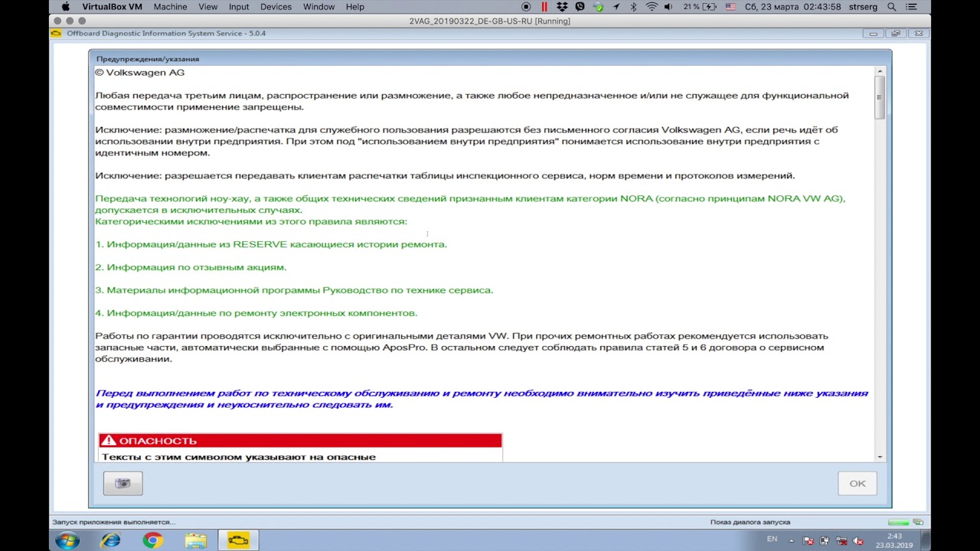Select the ODIS car diagnostic app on the taskbar
The height and width of the screenshot is (551, 980).
coord(238,540)
